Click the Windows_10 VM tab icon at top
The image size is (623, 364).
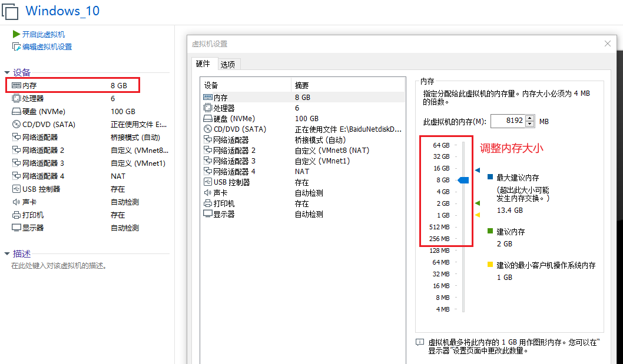(x=10, y=11)
